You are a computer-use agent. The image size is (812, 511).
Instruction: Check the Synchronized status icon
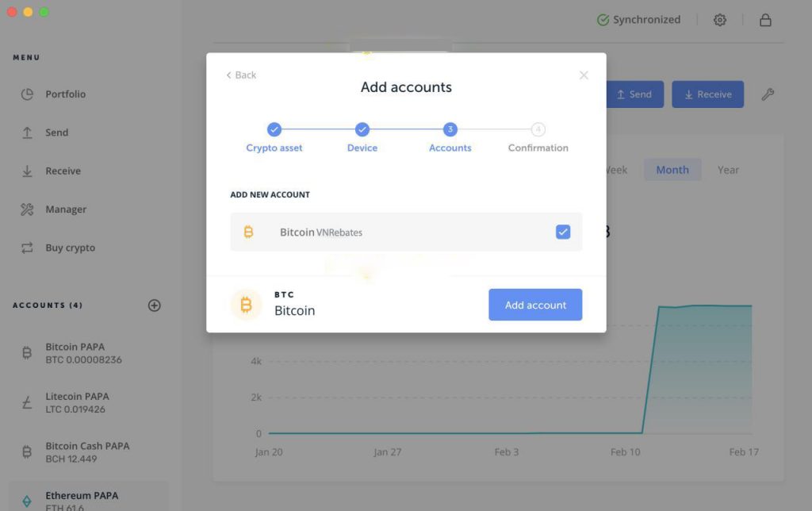(603, 20)
